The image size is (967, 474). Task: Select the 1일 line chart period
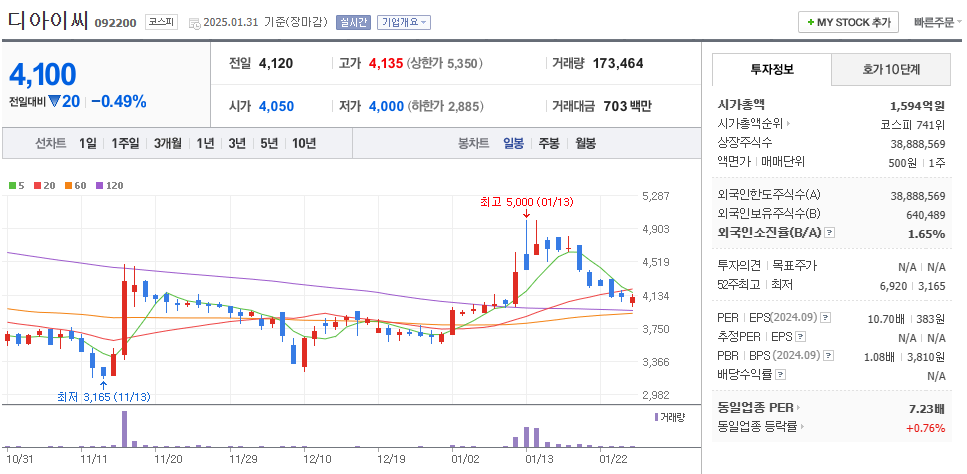pyautogui.click(x=88, y=144)
